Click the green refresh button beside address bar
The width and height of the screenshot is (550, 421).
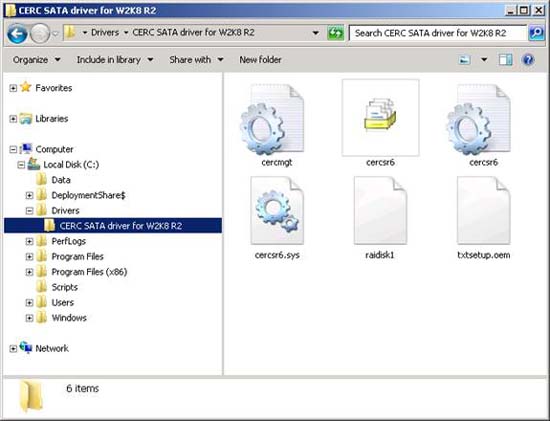pos(335,33)
